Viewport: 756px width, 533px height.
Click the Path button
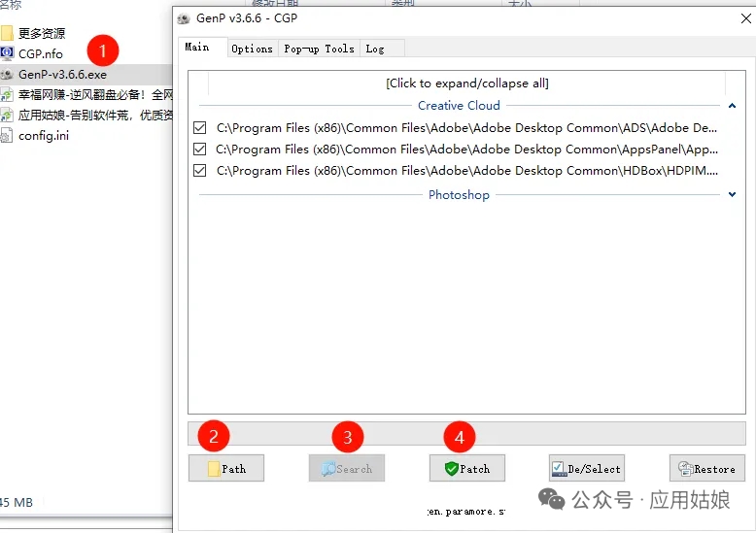point(226,469)
